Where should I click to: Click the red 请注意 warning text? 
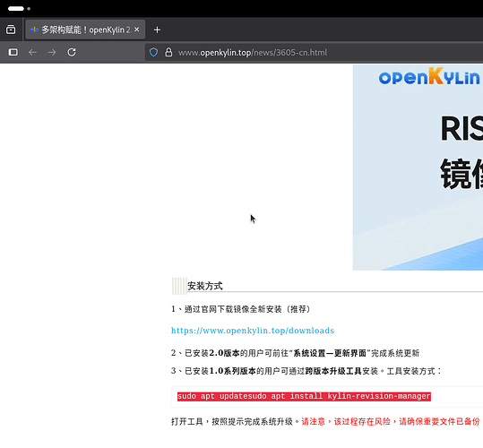[x=314, y=421]
